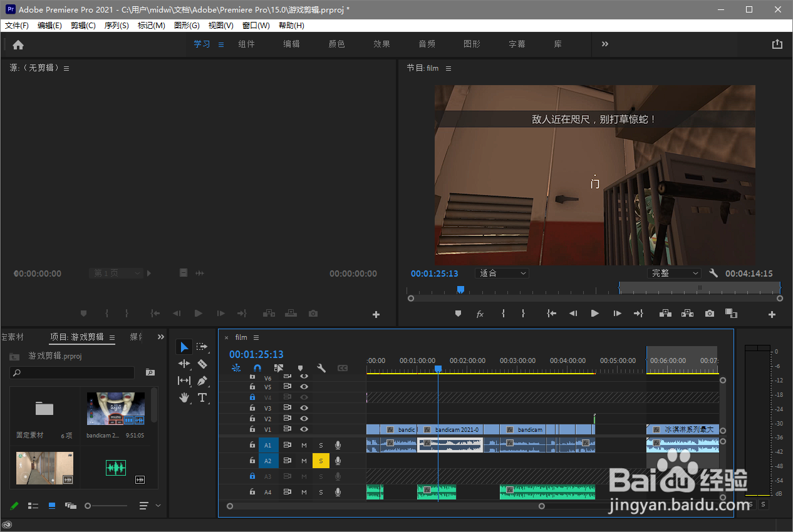
Task: Select the Track Select Forward tool
Action: [x=202, y=347]
